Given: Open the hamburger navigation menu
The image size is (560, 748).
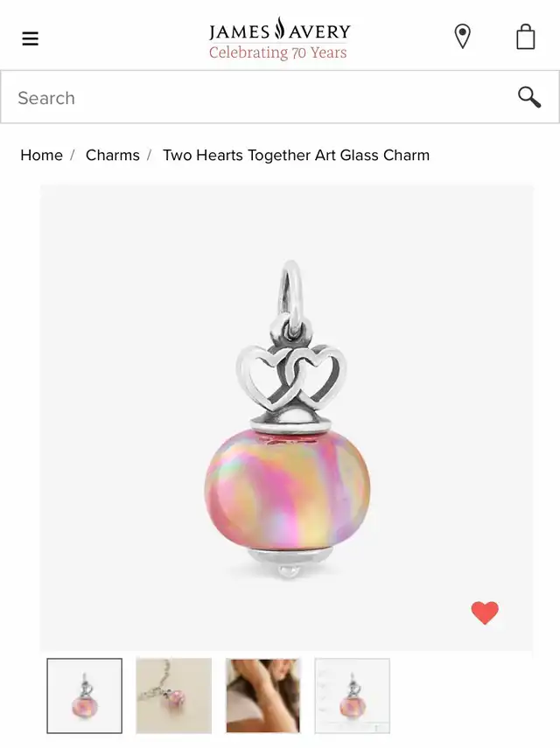Looking at the screenshot, I should coord(30,38).
